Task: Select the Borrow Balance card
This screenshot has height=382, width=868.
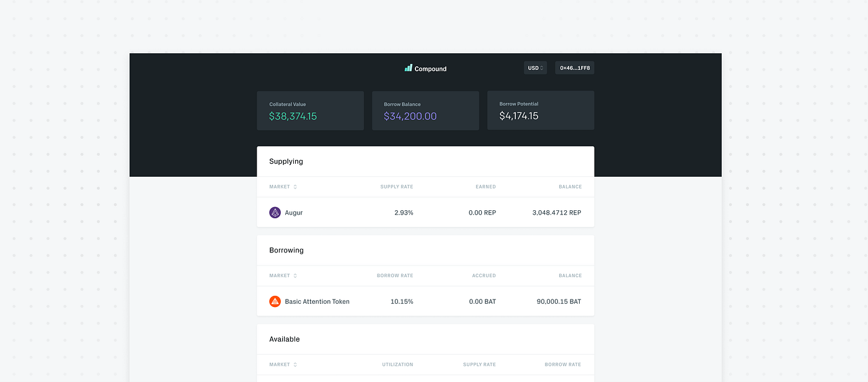Action: (425, 110)
